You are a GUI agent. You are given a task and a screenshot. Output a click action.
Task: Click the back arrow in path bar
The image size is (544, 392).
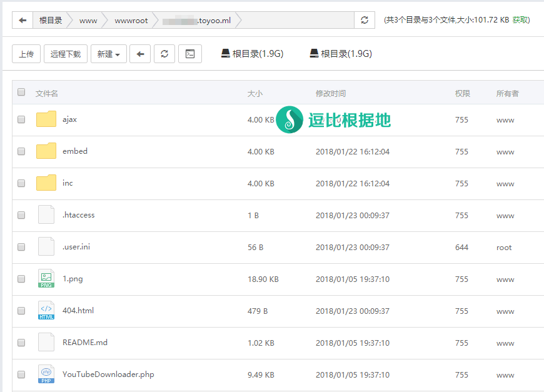pyautogui.click(x=23, y=21)
